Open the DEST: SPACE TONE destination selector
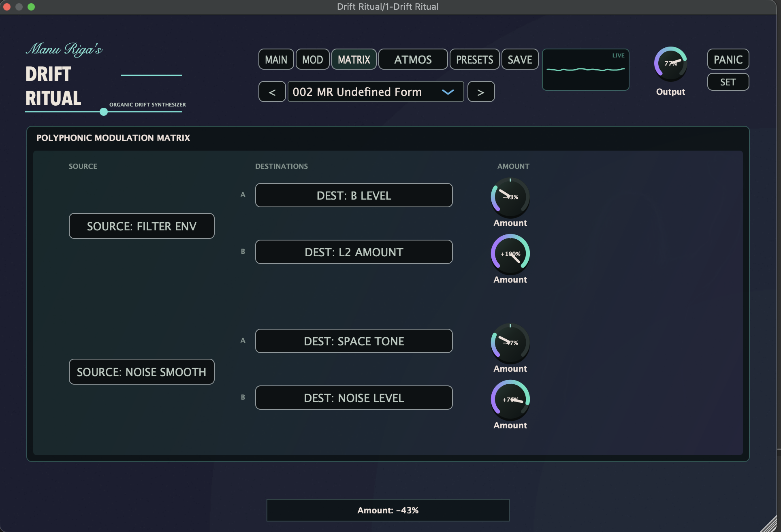 [x=354, y=341]
